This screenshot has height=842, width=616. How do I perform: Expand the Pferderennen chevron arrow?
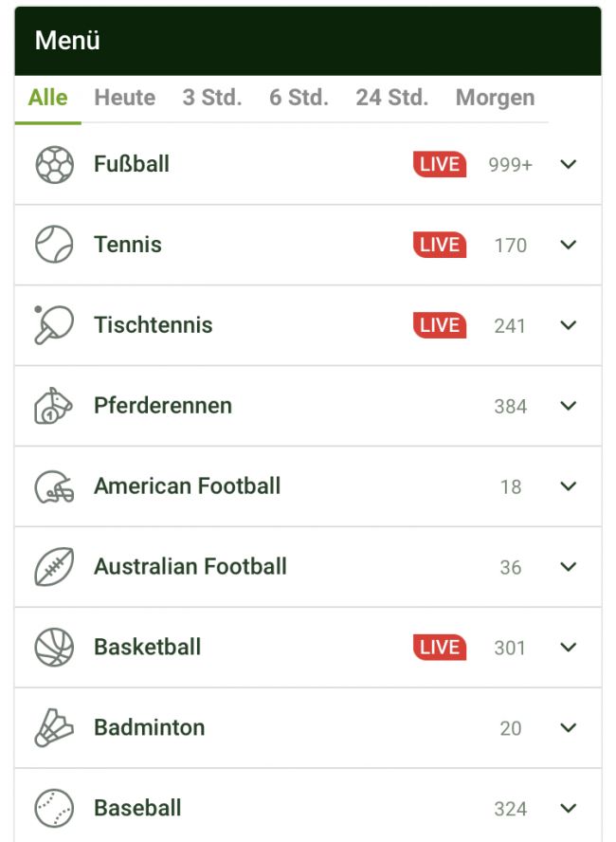pos(569,406)
